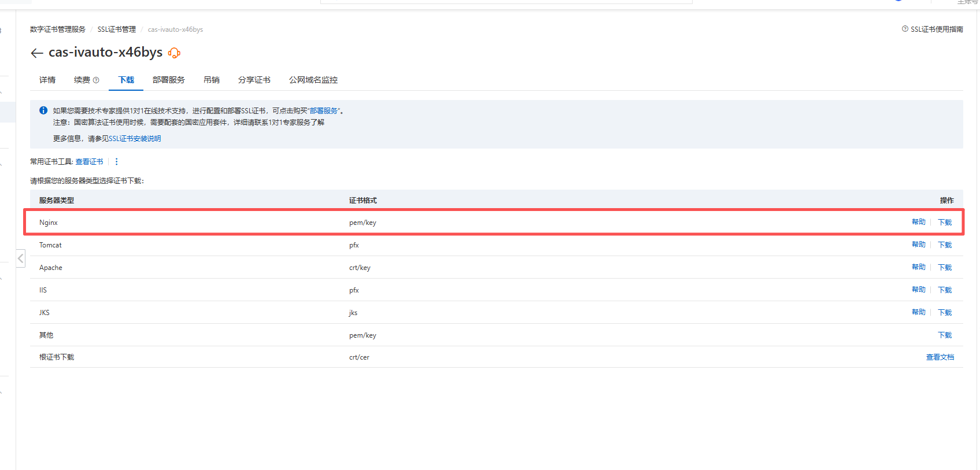Screen dimensions: 980x470
Task: Download the Nginx pem/key certificate
Action: [x=945, y=223]
